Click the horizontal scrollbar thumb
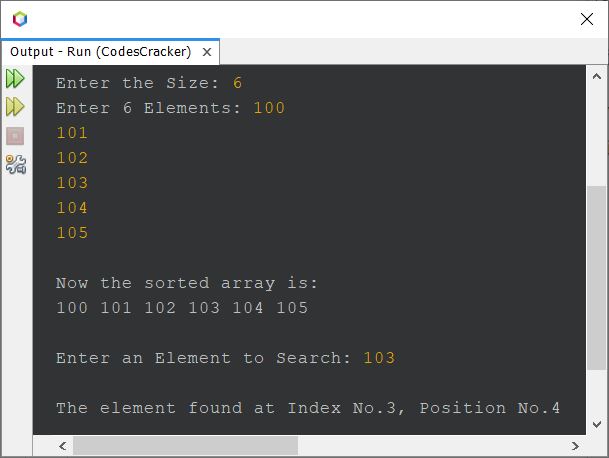 pos(185,446)
